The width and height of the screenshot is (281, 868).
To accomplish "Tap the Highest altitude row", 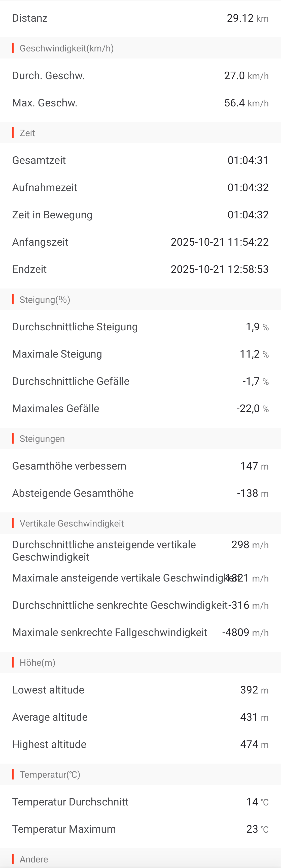I will (140, 744).
